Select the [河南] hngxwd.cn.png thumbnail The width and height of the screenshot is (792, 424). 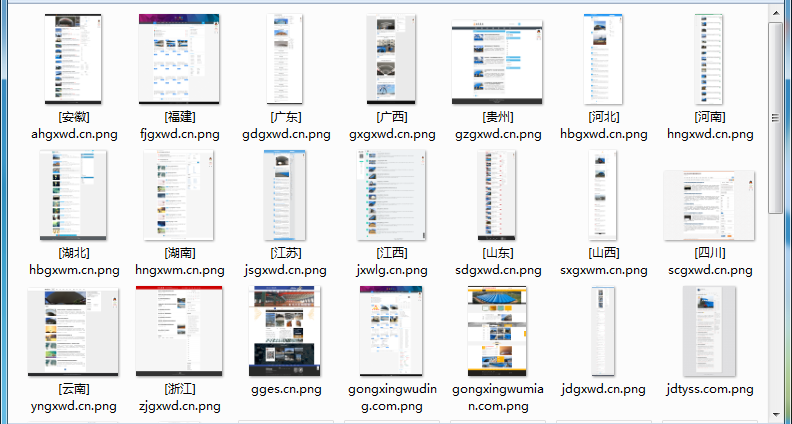click(x=709, y=58)
